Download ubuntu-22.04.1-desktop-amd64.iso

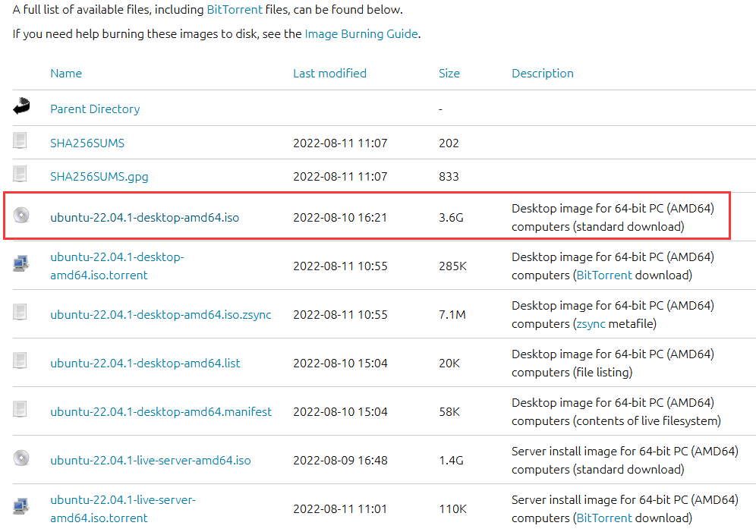coord(145,217)
